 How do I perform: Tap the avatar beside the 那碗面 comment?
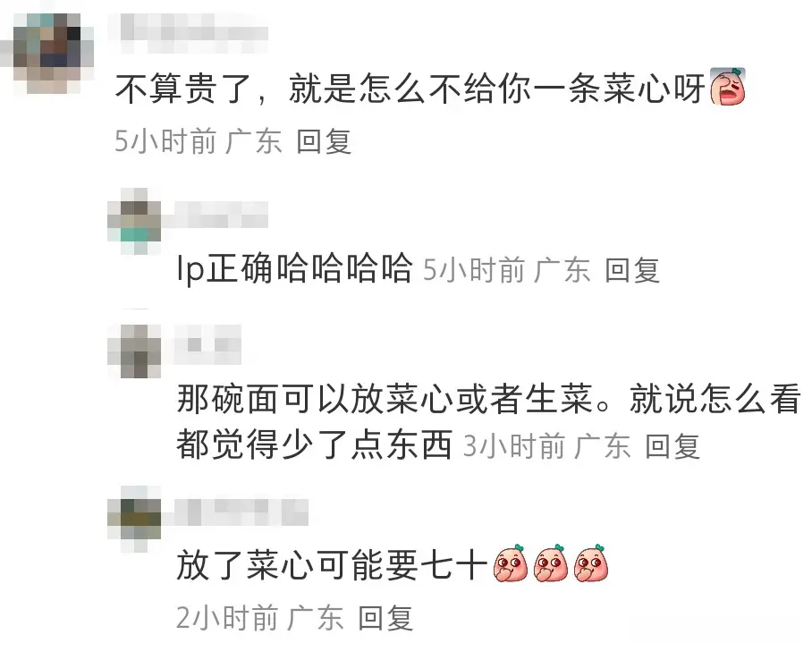click(134, 351)
